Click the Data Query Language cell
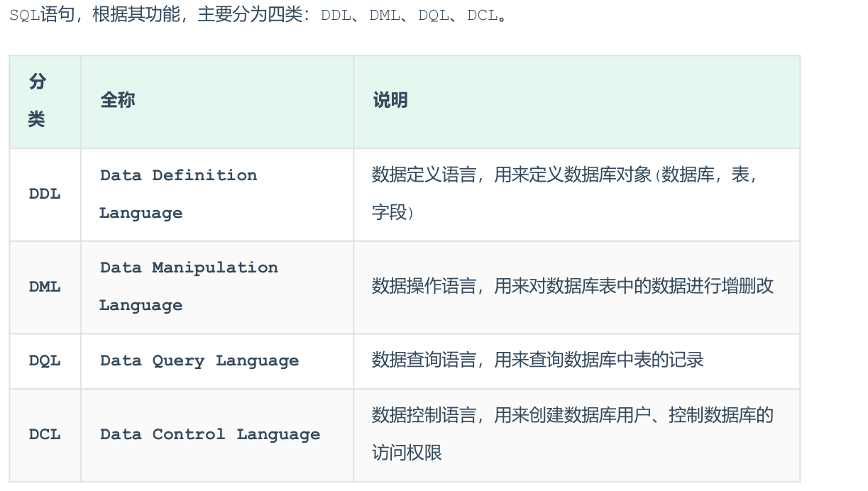Viewport: 868px width, 491px height. [199, 361]
